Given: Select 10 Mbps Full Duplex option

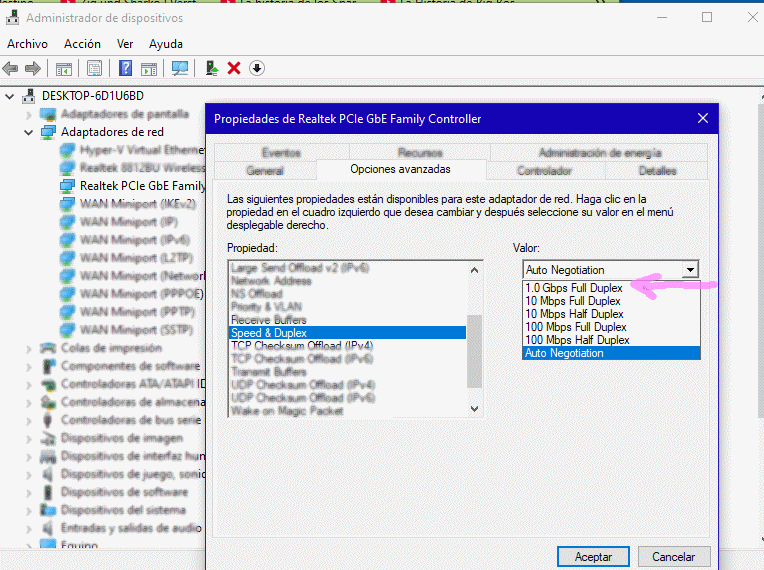Looking at the screenshot, I should [611, 301].
